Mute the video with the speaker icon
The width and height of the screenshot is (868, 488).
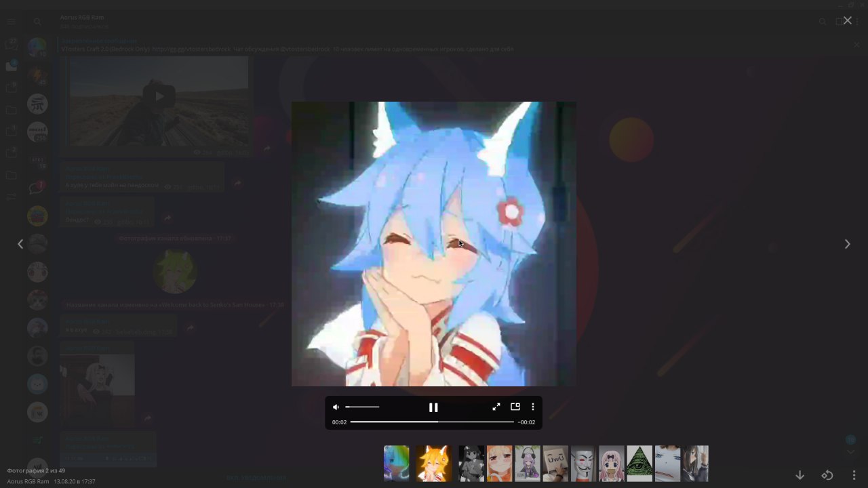[336, 407]
